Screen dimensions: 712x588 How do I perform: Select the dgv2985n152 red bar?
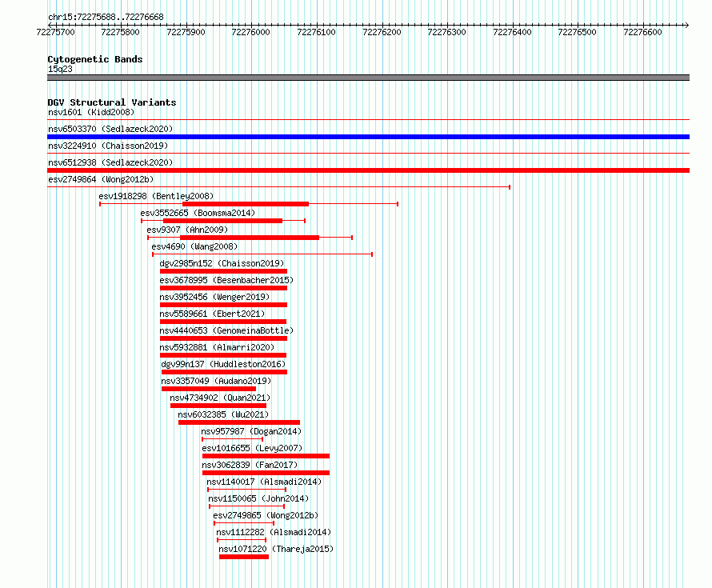pyautogui.click(x=223, y=271)
